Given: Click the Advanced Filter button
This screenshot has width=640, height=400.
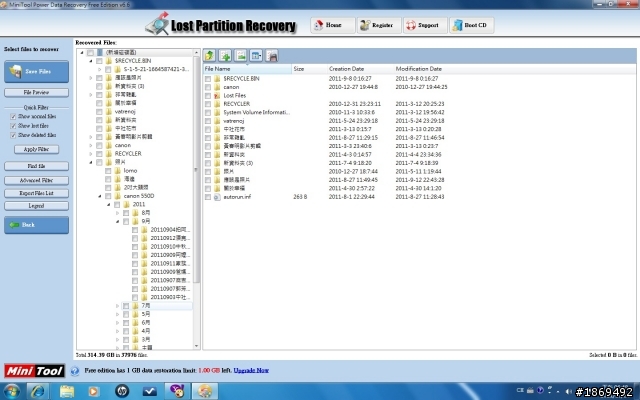Looking at the screenshot, I should pos(36,180).
